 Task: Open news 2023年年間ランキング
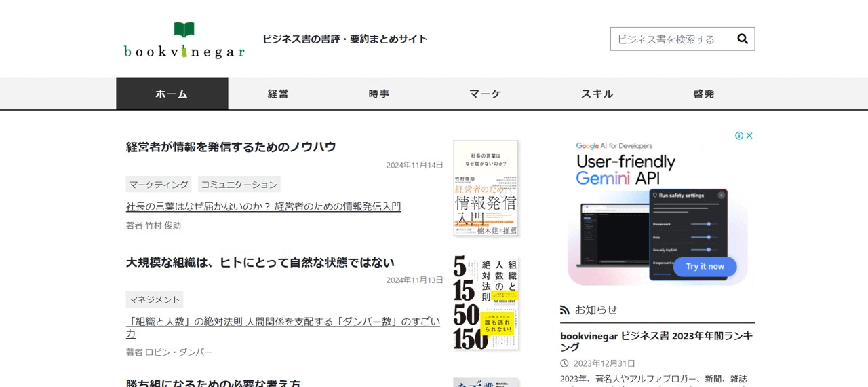tap(656, 341)
